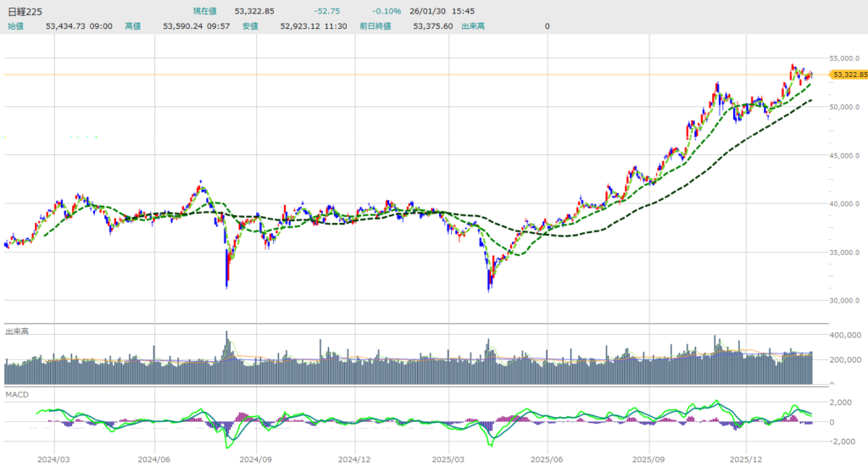This screenshot has width=868, height=467.
Task: Select the 2024/09 date axis label
Action: coord(254,458)
